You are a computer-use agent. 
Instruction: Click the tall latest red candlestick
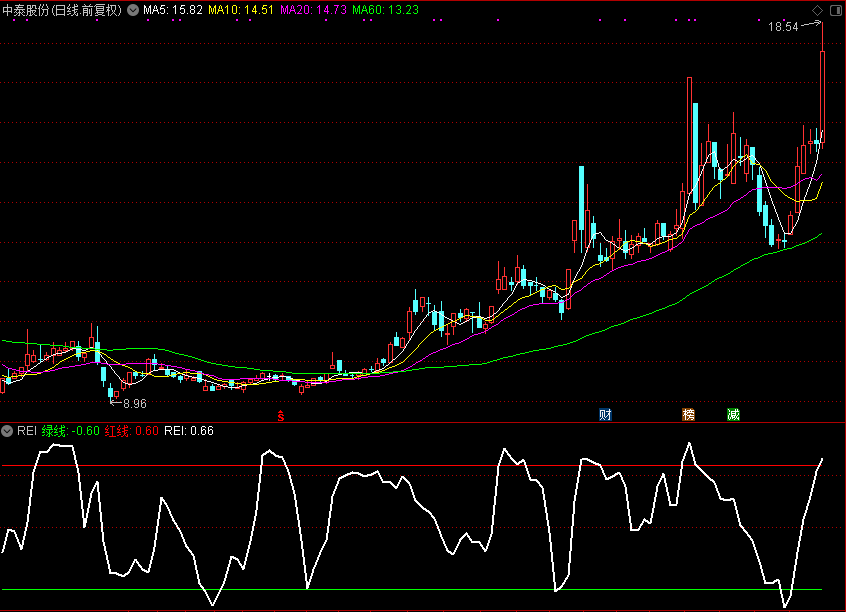pyautogui.click(x=822, y=95)
